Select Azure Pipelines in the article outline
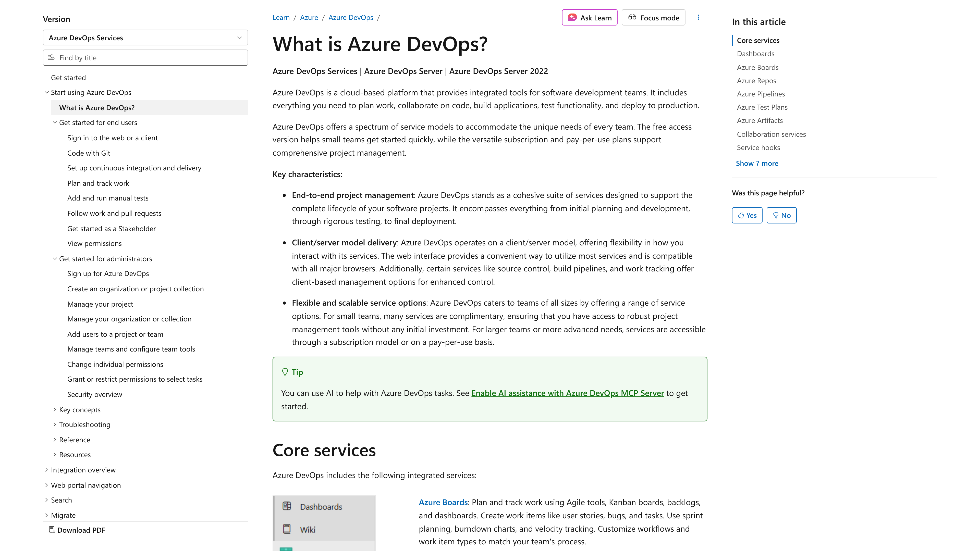This screenshot has width=980, height=551. (x=761, y=94)
